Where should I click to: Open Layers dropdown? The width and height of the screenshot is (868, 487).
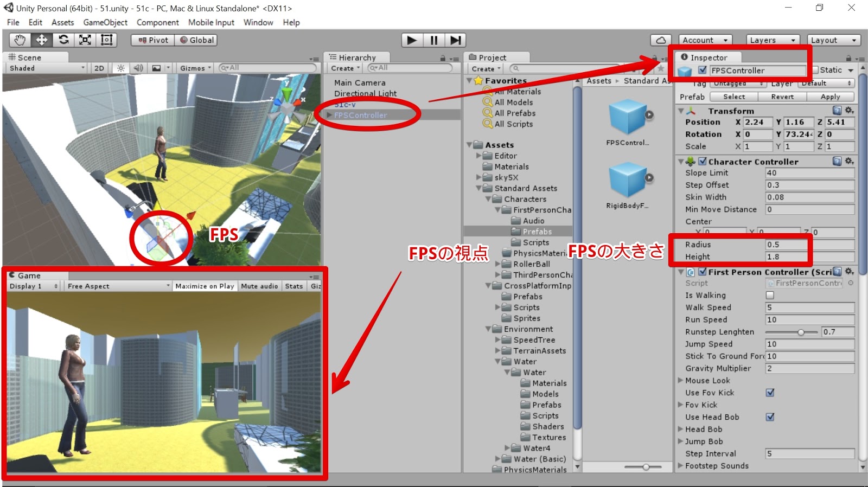coord(773,40)
